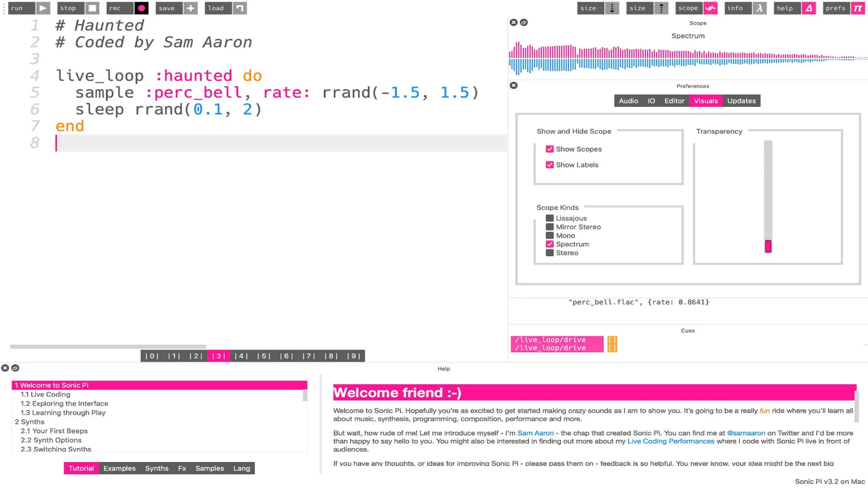Open the Examples help tab
Screen dimensions: 868x488
click(120, 468)
